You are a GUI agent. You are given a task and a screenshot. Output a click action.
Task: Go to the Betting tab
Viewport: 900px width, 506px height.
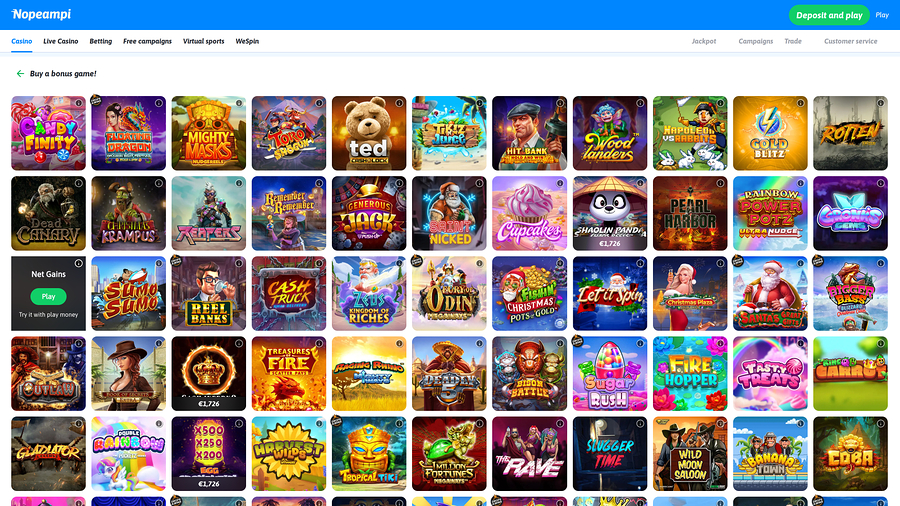(x=100, y=41)
